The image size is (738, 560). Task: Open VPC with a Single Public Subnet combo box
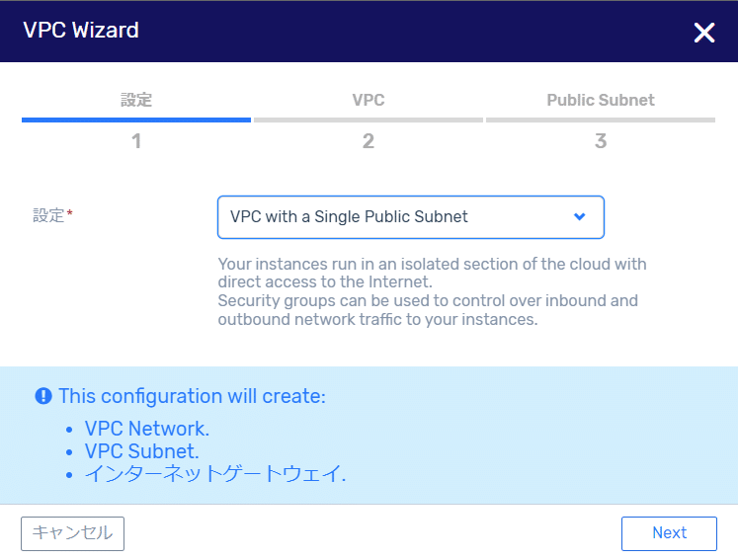pyautogui.click(x=410, y=217)
